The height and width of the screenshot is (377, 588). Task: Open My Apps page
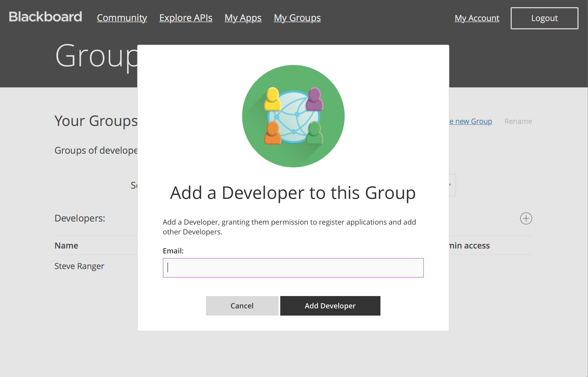[243, 18]
